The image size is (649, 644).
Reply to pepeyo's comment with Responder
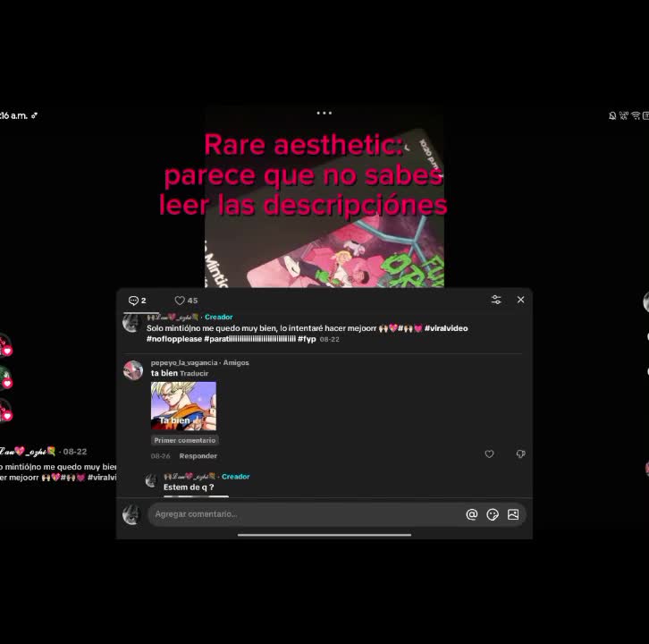coord(198,456)
